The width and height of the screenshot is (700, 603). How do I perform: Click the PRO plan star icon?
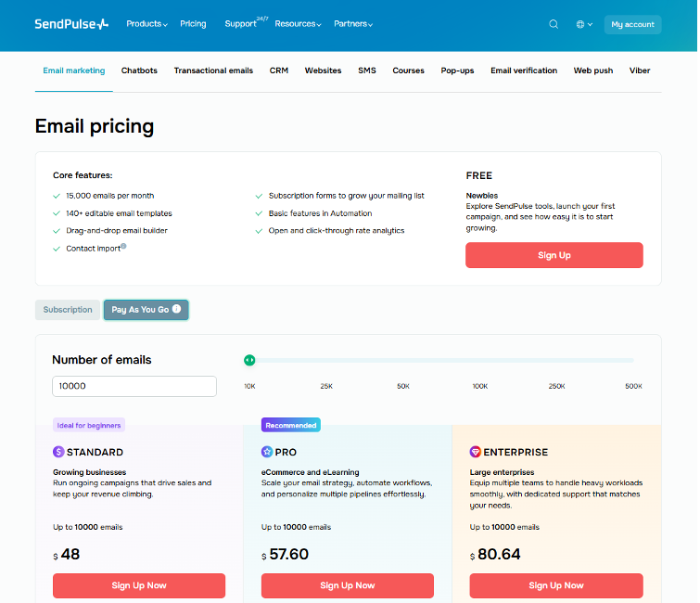(267, 452)
